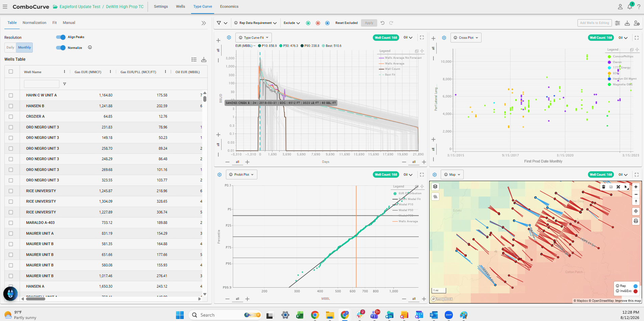Open the Oil phase dropdown on Probit Plot
The image size is (644, 321).
(408, 175)
